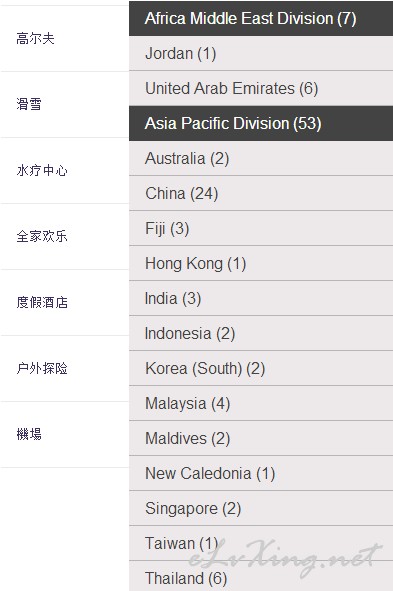Select Malaysia (4) entry

tap(261, 404)
